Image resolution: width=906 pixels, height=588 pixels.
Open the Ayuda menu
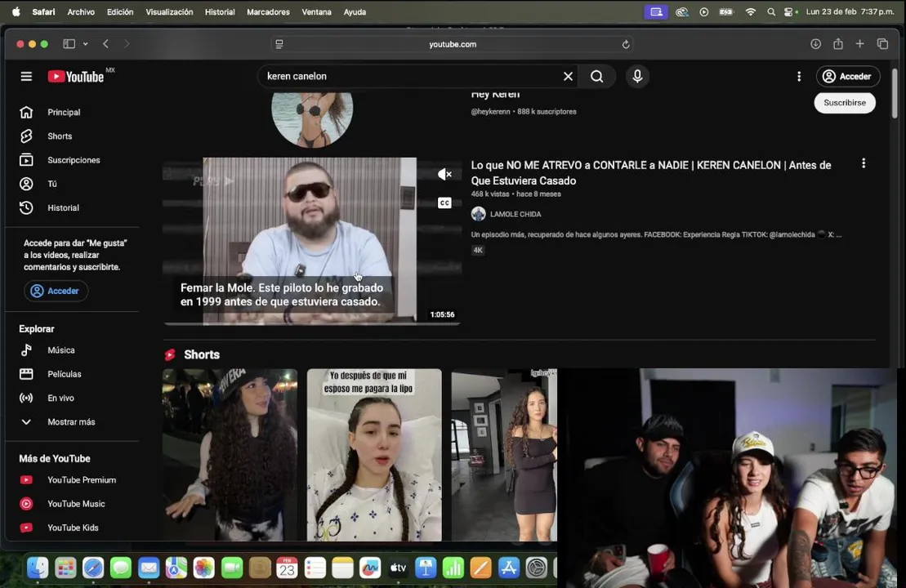tap(355, 11)
